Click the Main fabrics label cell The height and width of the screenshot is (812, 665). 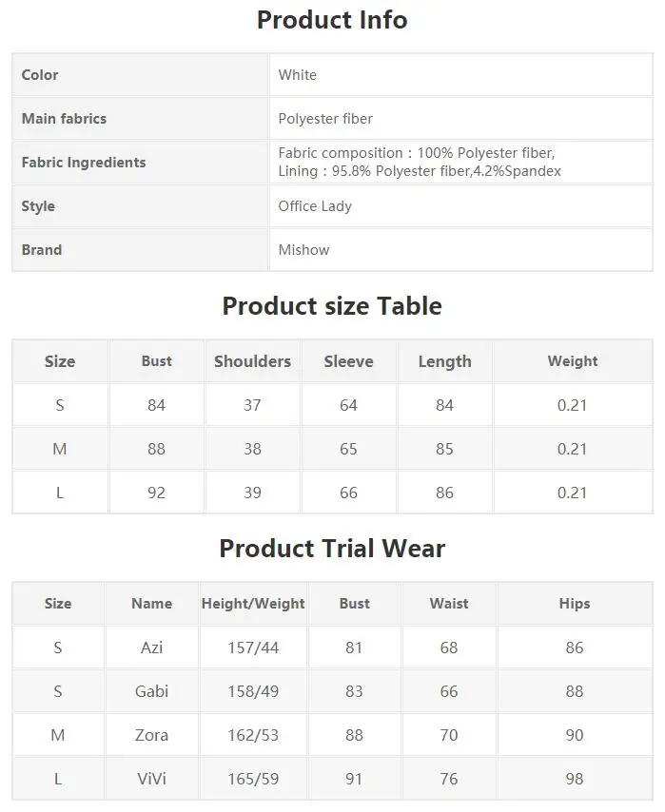tap(140, 119)
